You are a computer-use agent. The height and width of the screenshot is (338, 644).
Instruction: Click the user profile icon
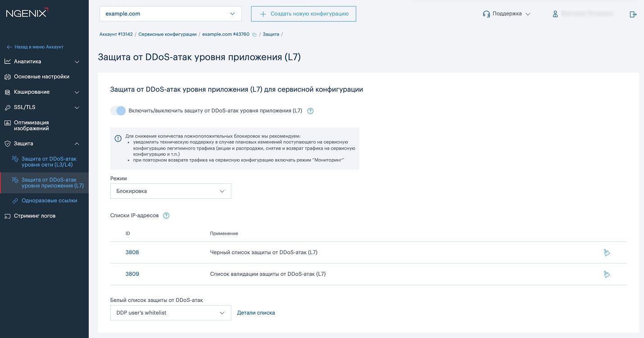click(555, 14)
